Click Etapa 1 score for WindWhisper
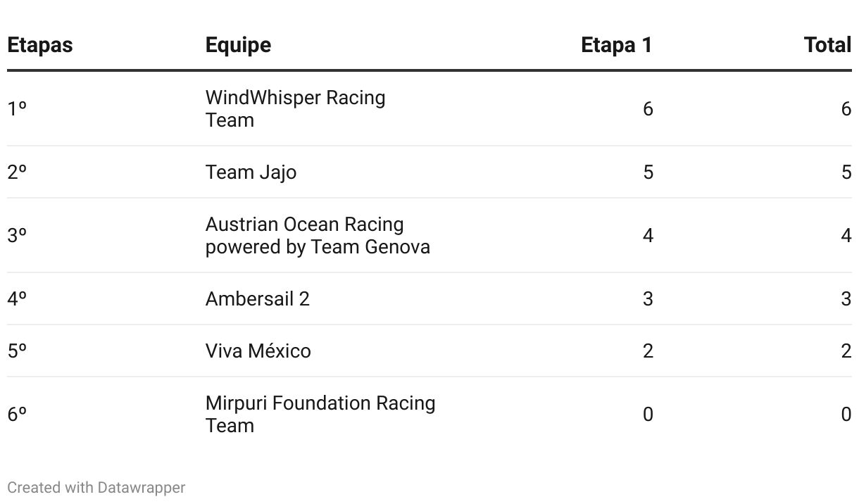This screenshot has height=504, width=859. tap(648, 109)
